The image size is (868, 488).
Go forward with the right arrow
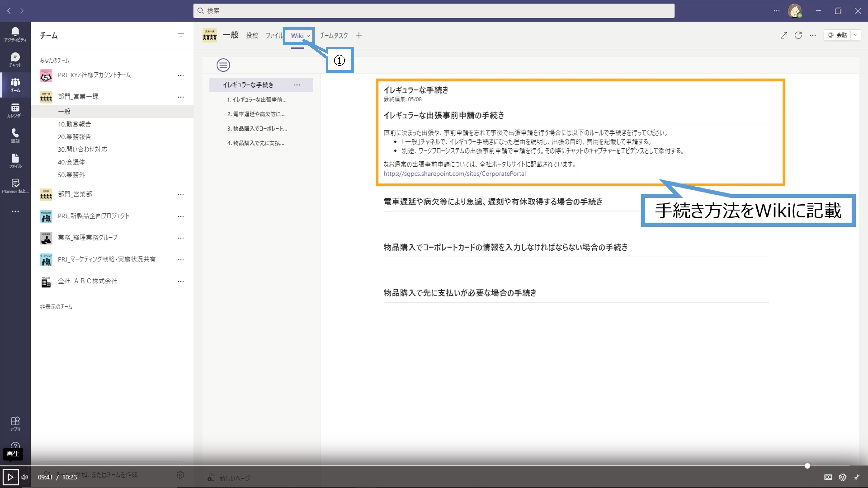[x=22, y=11]
